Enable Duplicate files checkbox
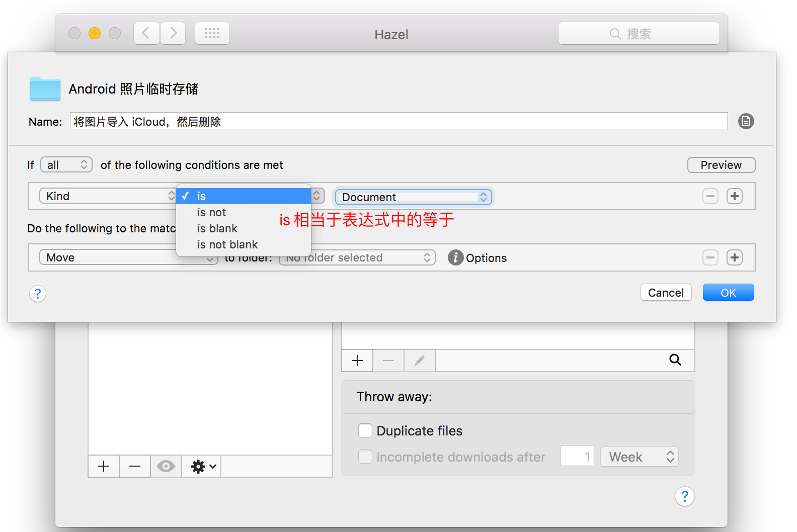Image resolution: width=797 pixels, height=532 pixels. [365, 430]
